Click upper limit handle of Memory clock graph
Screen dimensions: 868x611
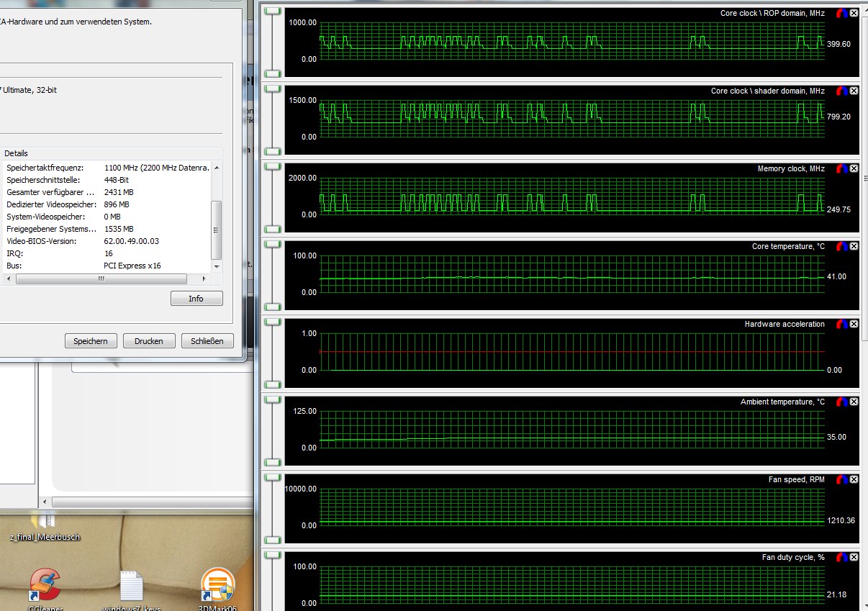272,166
